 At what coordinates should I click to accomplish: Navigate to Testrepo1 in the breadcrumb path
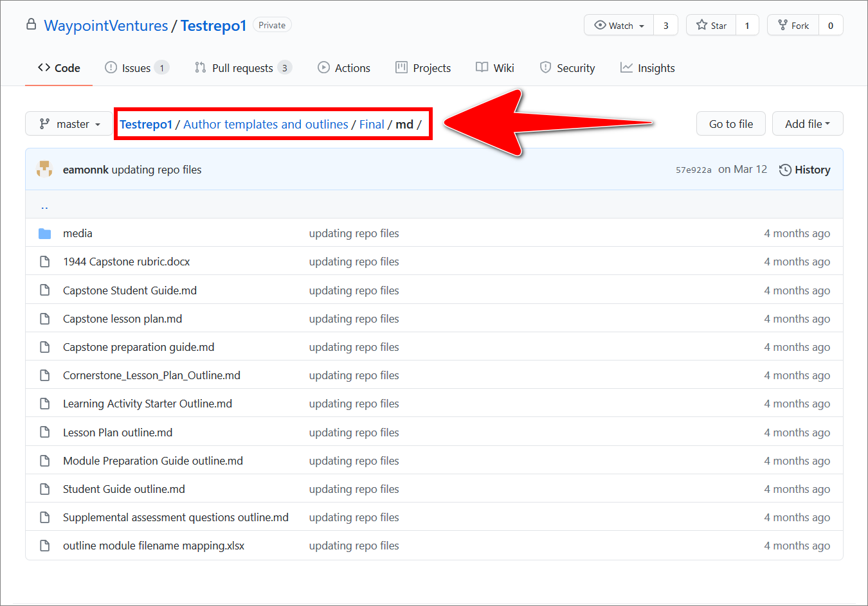[x=146, y=124]
